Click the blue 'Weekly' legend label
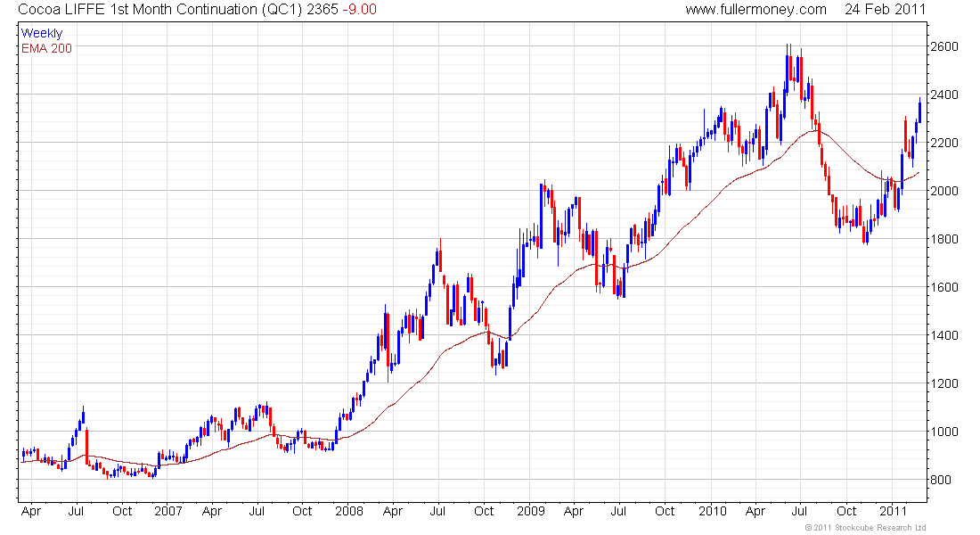Image resolution: width=980 pixels, height=535 pixels. pyautogui.click(x=42, y=33)
